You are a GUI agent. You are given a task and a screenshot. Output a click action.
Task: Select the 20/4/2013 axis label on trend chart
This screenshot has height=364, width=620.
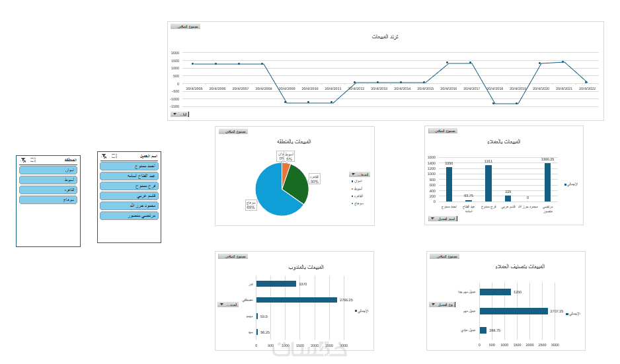[379, 89]
